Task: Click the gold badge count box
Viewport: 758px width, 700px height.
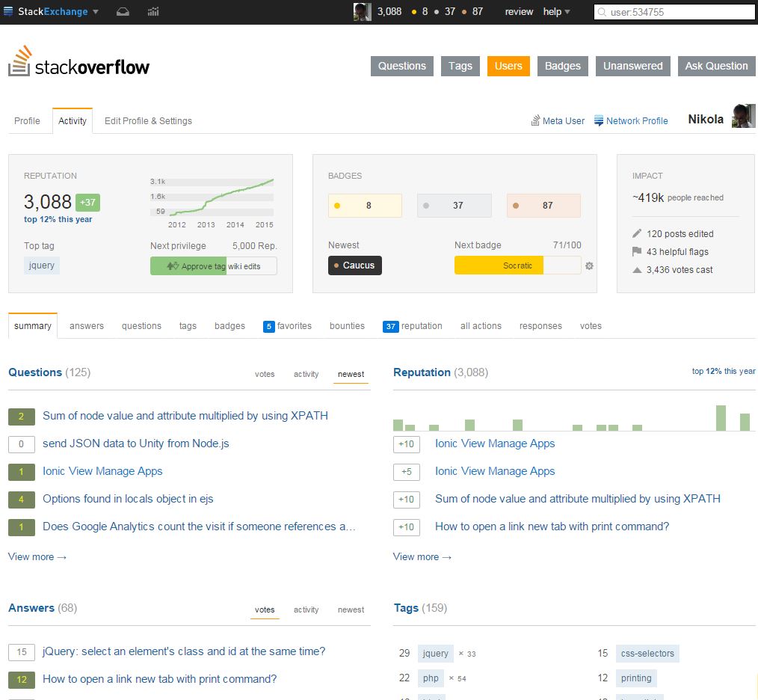Action: coord(365,206)
